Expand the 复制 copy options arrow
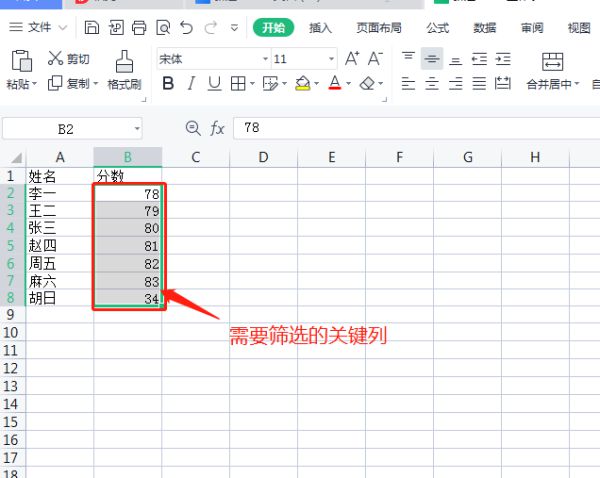600x478 pixels. coord(96,83)
